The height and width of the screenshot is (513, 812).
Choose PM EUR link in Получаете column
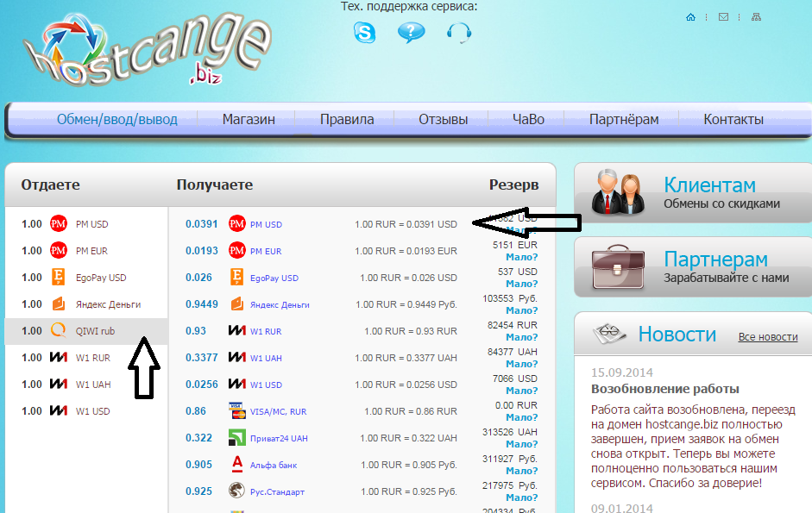pyautogui.click(x=266, y=252)
